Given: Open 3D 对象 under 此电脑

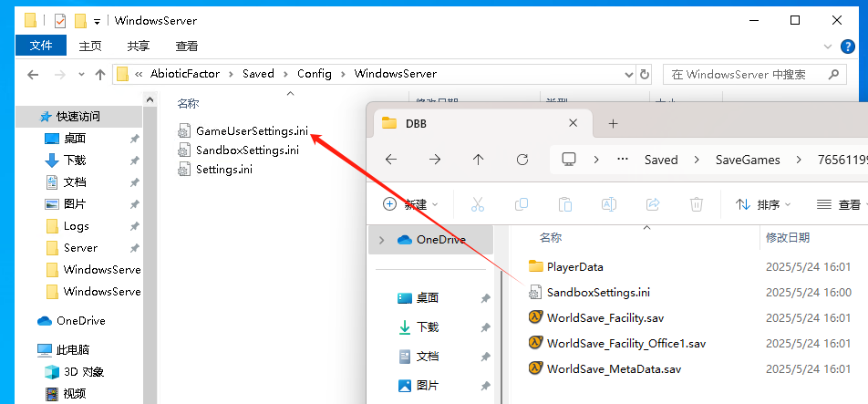Looking at the screenshot, I should point(84,372).
